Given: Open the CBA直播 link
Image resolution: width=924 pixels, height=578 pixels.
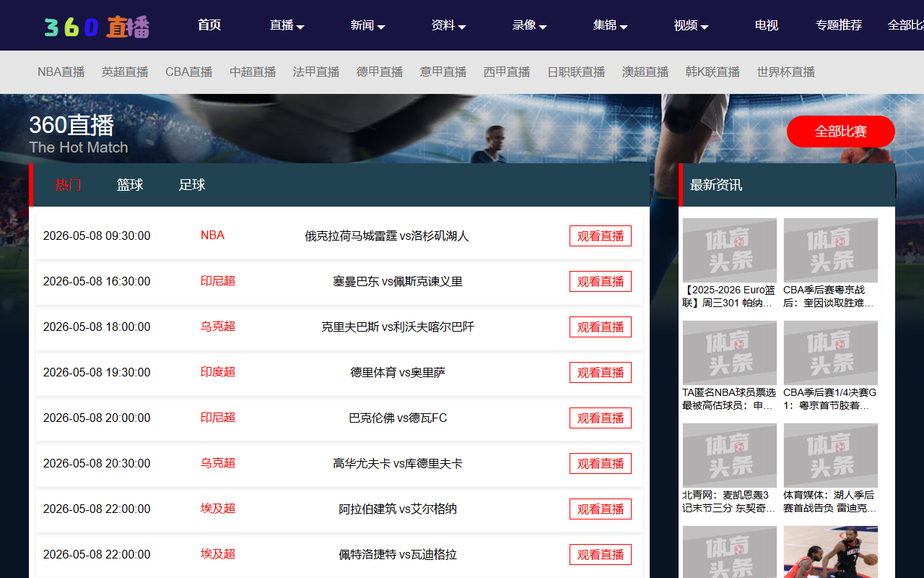Looking at the screenshot, I should (189, 72).
